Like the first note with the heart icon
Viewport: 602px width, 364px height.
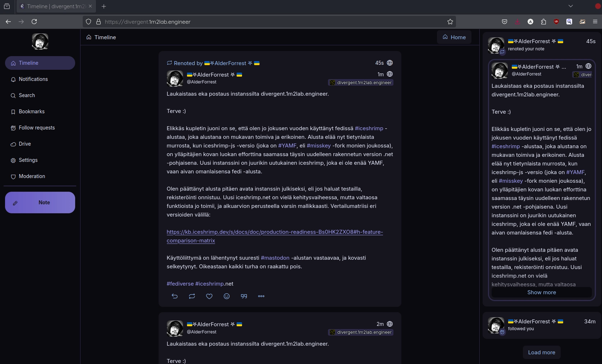(x=209, y=296)
